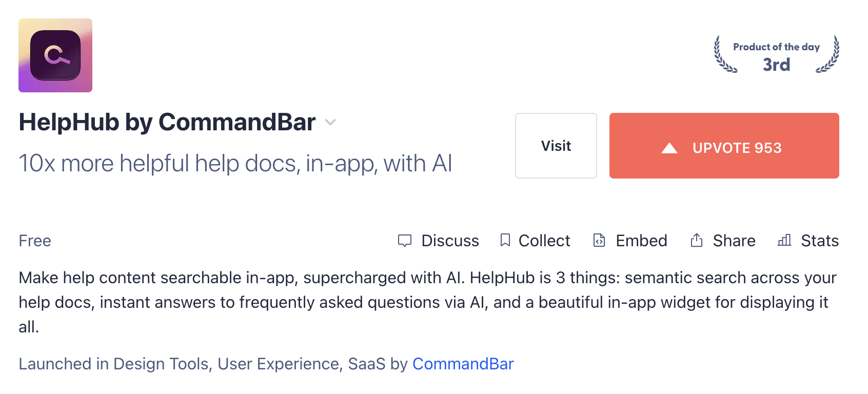
Task: Click the Product of the day badge
Action: pyautogui.click(x=776, y=55)
